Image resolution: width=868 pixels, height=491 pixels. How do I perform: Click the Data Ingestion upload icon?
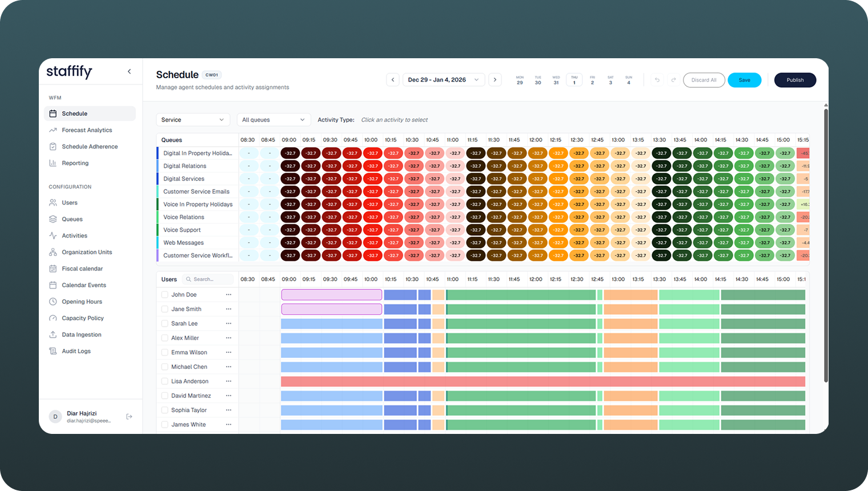tap(53, 335)
